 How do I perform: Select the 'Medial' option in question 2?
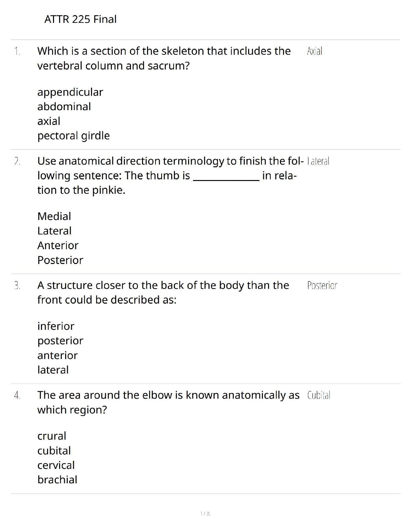click(x=54, y=216)
